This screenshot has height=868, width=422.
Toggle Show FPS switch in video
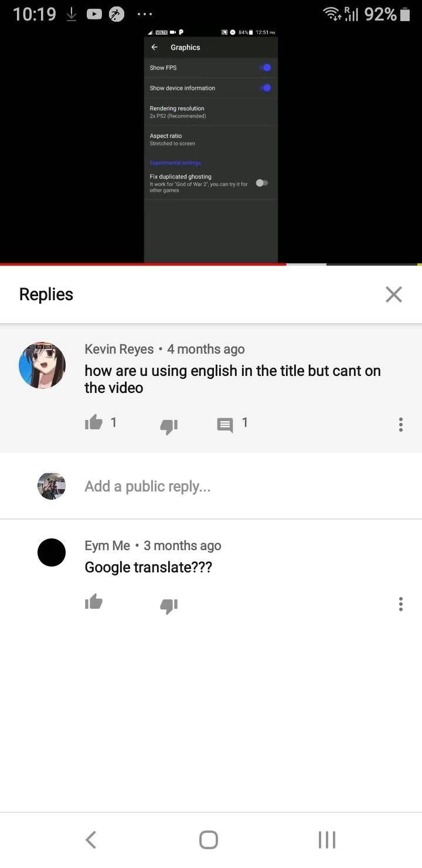266,68
